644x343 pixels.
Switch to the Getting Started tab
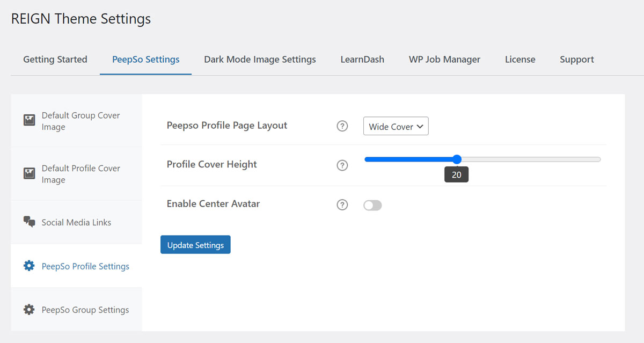[x=55, y=60]
